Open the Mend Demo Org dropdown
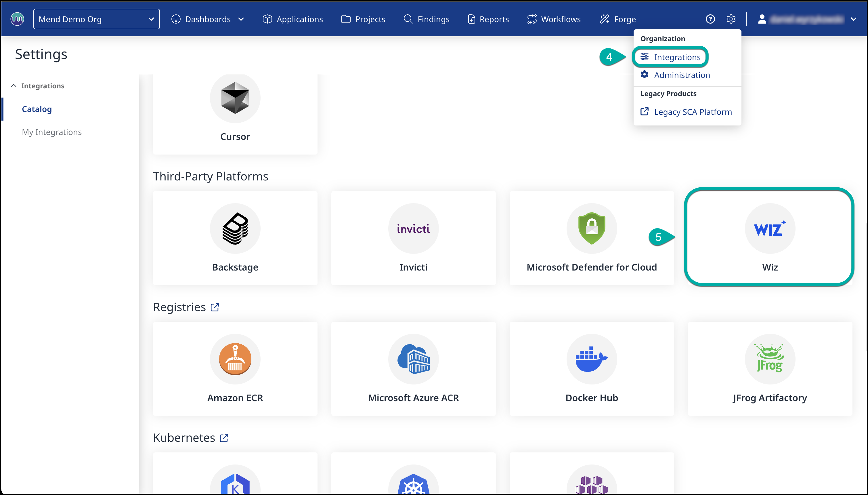The image size is (868, 495). pos(96,19)
